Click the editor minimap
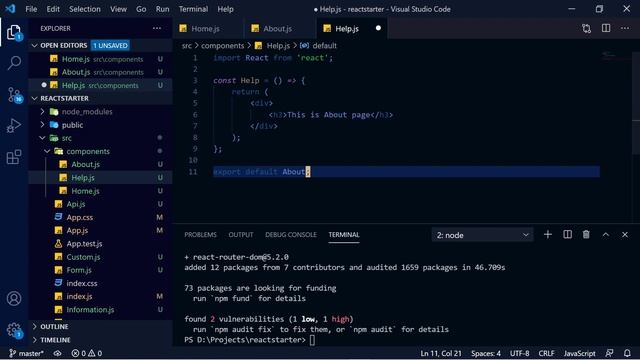The width and height of the screenshot is (640, 360). [616, 55]
